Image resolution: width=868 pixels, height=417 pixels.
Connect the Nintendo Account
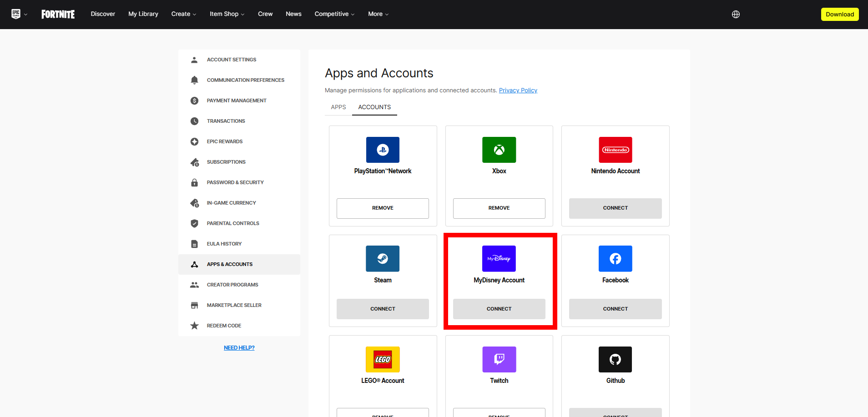click(615, 208)
